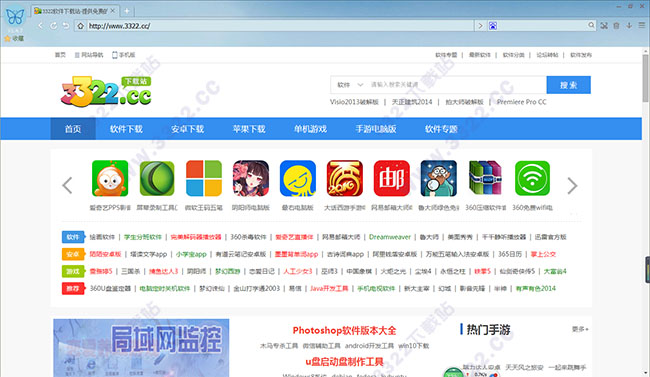Viewport: 650px width, 377px height.
Task: Reload the page with the refresh icon
Action: coord(53,26)
